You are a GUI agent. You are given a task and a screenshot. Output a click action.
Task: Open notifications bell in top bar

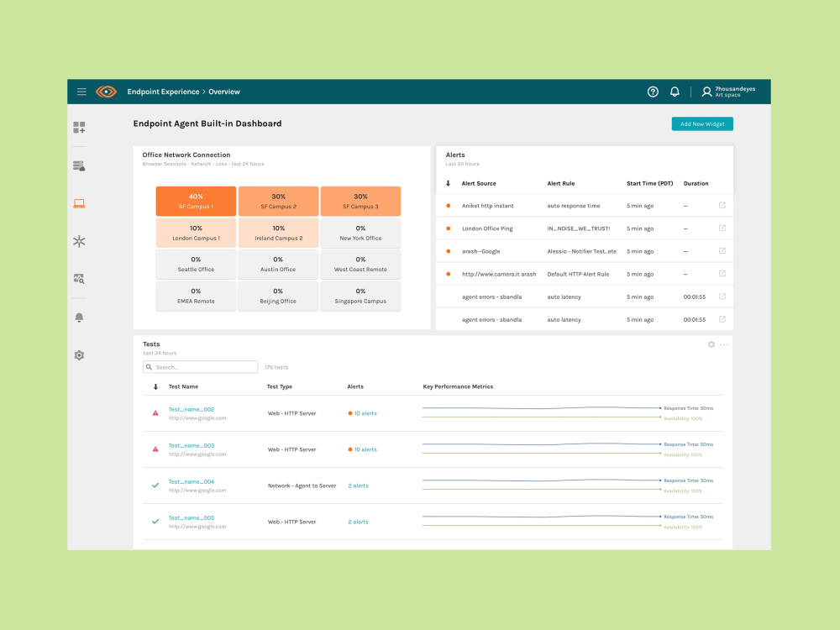pos(675,92)
